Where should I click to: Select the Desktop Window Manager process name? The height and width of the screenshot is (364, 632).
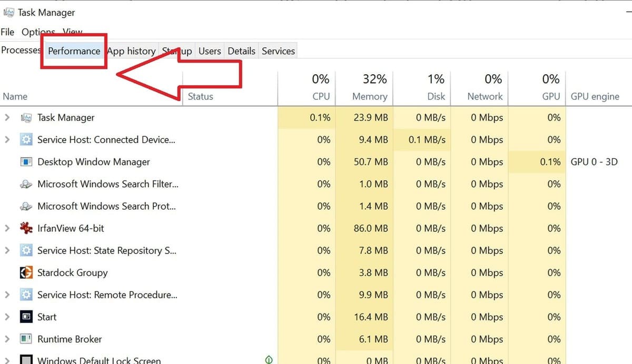pyautogui.click(x=94, y=162)
